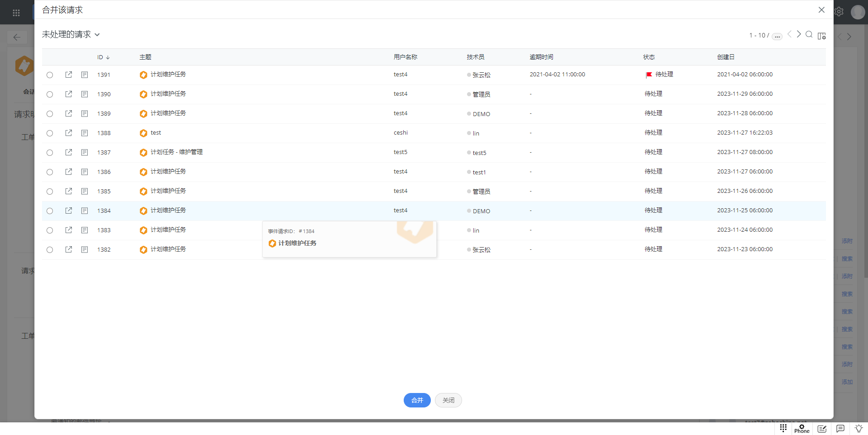Open the column chooser settings icon

(x=821, y=36)
